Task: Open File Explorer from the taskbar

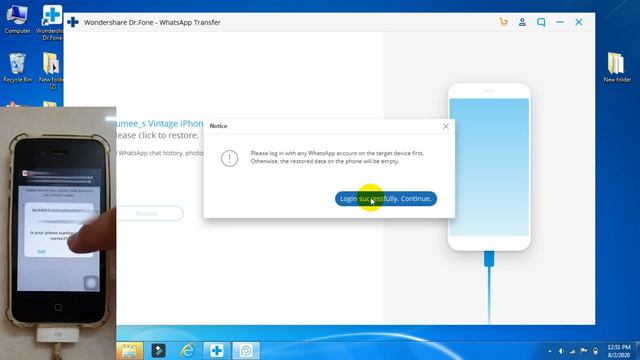Action: 129,351
